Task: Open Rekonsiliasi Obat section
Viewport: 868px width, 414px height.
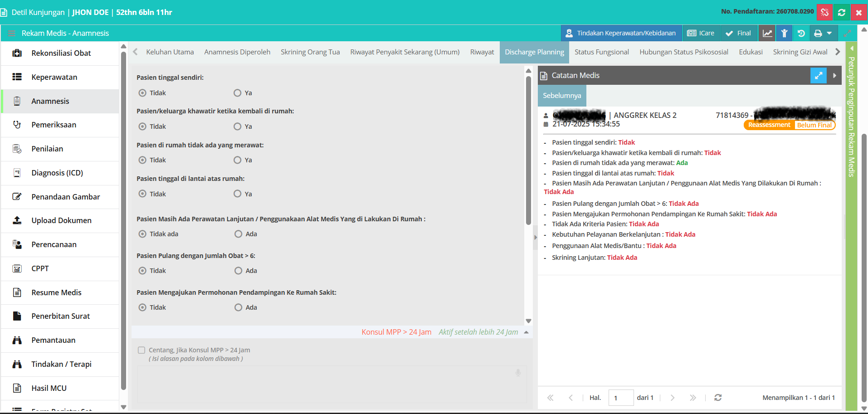Action: pos(60,53)
